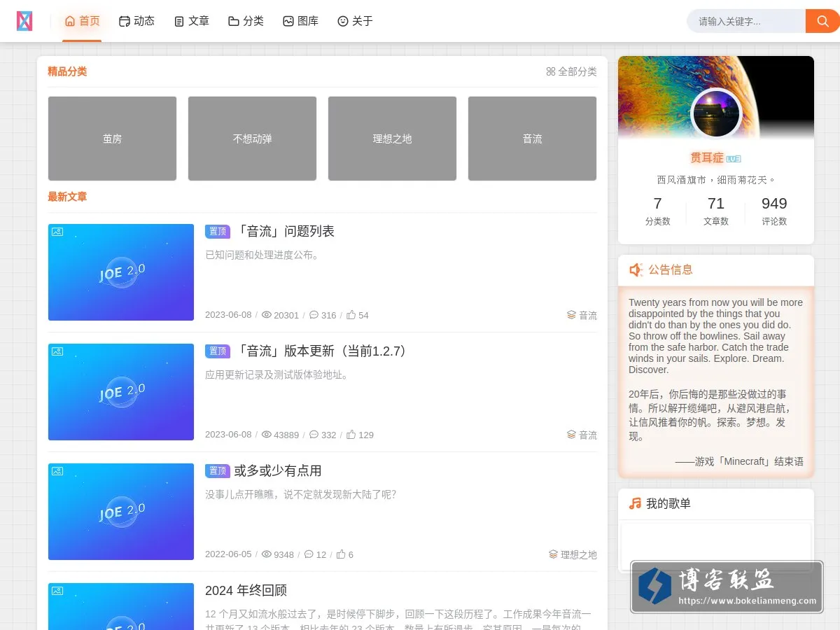Click view count icon showing 43889

[266, 435]
